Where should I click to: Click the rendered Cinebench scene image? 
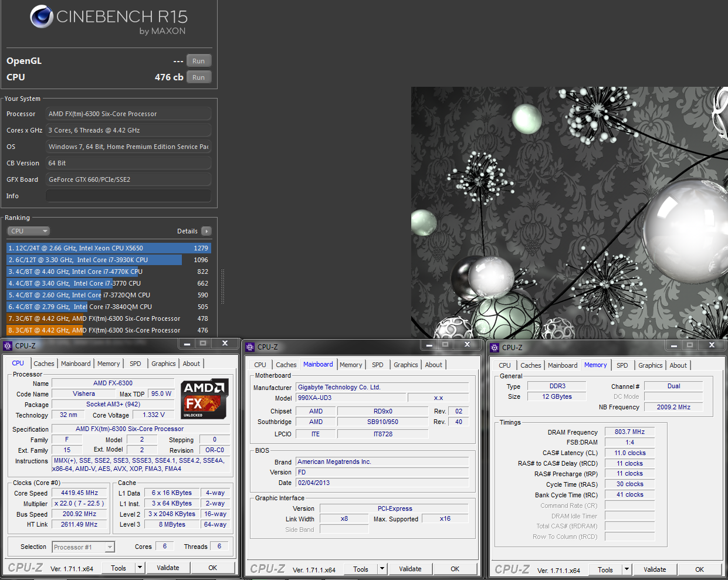click(569, 213)
